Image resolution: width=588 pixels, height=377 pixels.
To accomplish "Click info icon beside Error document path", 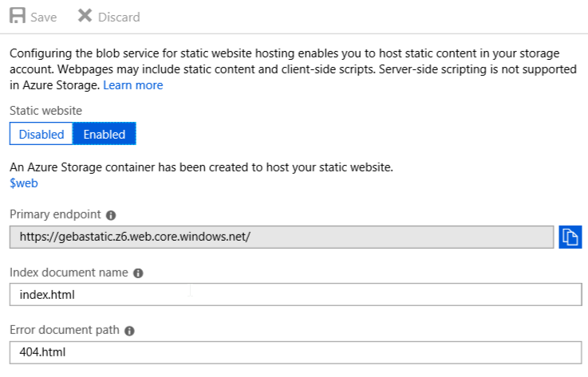I will click(130, 331).
